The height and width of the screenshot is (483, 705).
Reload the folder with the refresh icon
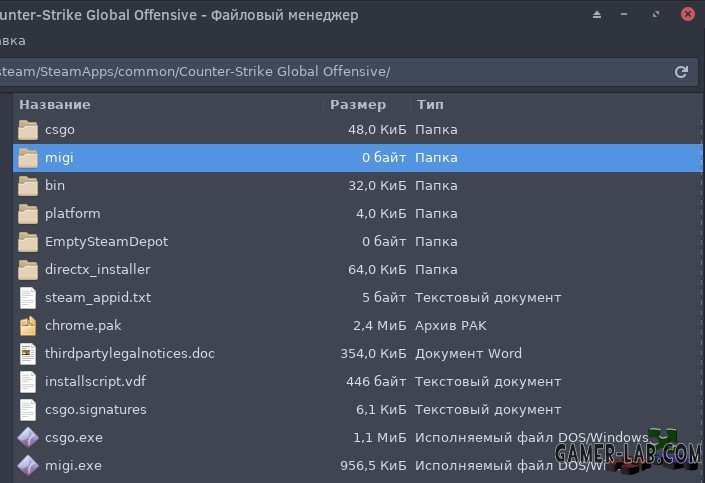pyautogui.click(x=681, y=72)
